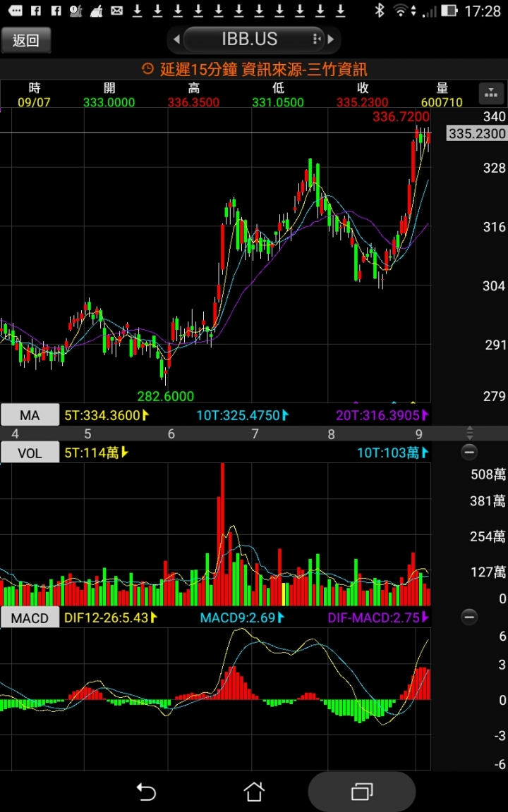Tap the 20T:316.3905 moving average value

[378, 414]
